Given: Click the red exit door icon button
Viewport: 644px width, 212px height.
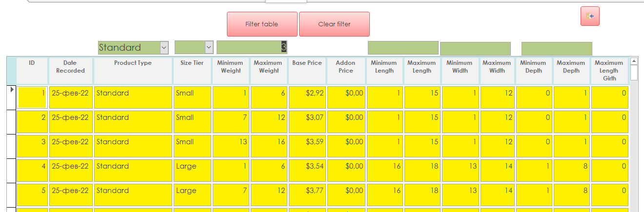Looking at the screenshot, I should 590,16.
